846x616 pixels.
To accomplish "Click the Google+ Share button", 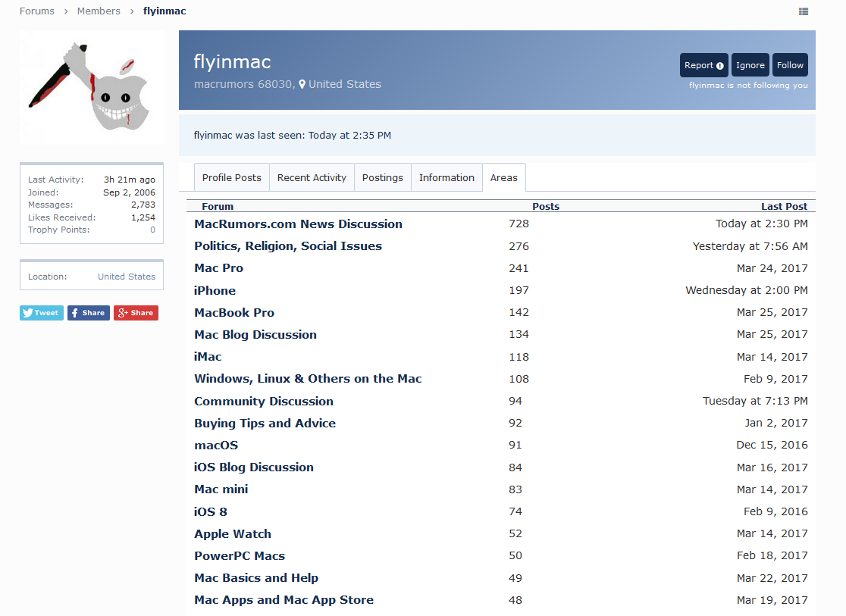I will click(136, 313).
